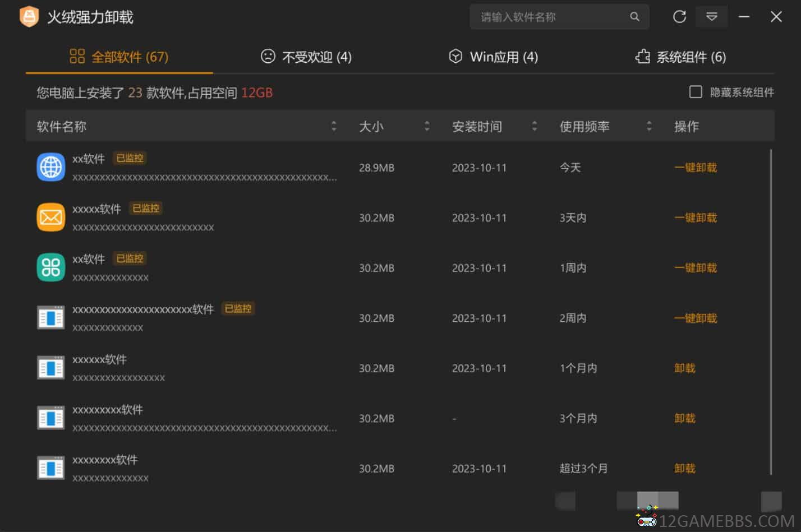The width and height of the screenshot is (801, 532).
Task: Click the app icon in 2周内 row
Action: [x=51, y=318]
